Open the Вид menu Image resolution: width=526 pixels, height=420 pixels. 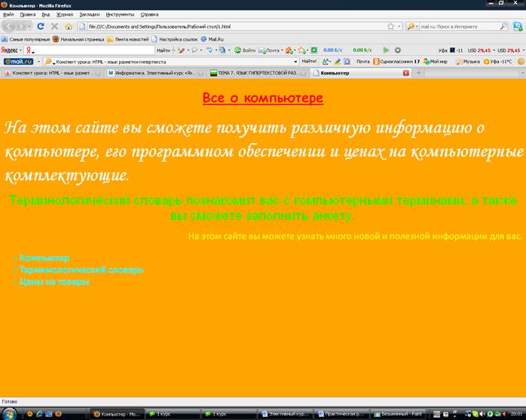(46, 14)
